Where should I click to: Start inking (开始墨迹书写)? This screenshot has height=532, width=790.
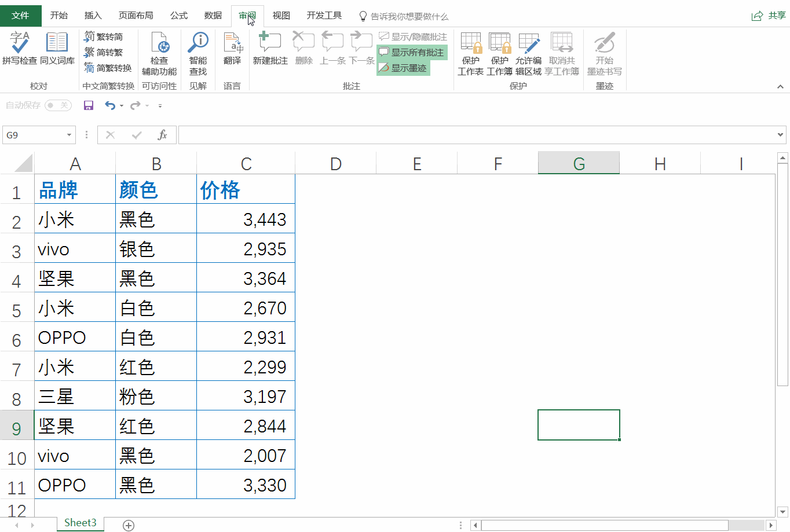point(604,54)
